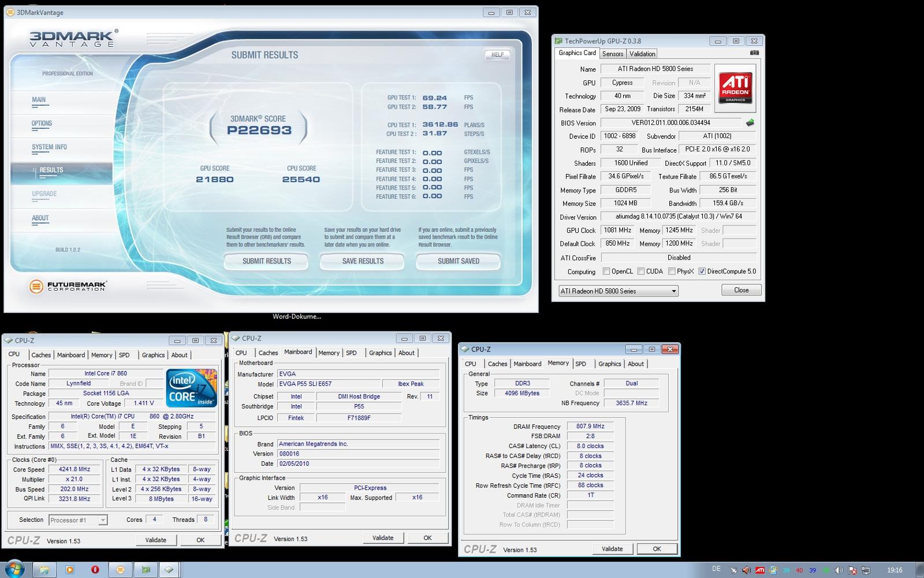Open the Windows Start orb
Viewport: 924px width, 578px height.
pyautogui.click(x=14, y=569)
